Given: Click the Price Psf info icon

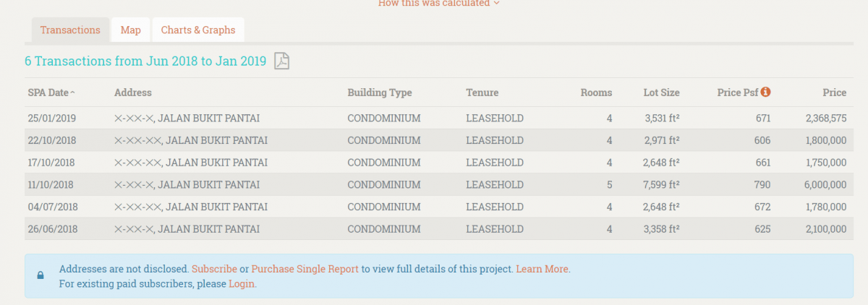Looking at the screenshot, I should click(x=765, y=92).
